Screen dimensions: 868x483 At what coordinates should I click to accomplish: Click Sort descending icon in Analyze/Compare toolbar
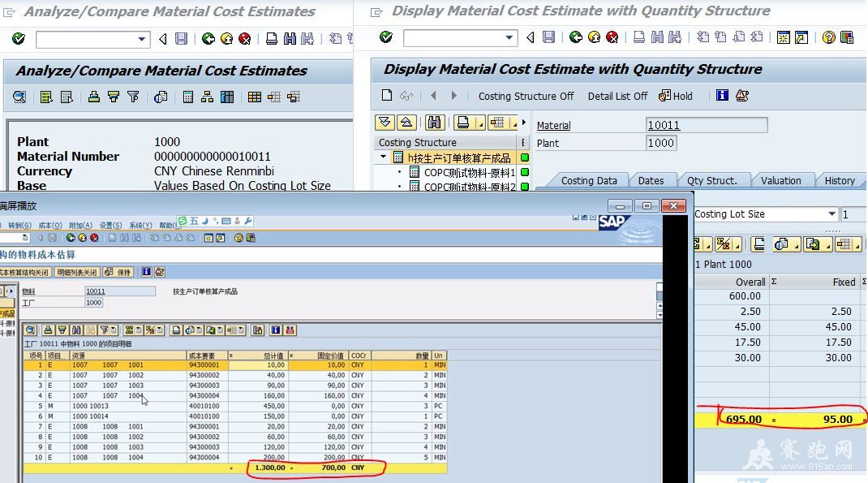point(114,97)
